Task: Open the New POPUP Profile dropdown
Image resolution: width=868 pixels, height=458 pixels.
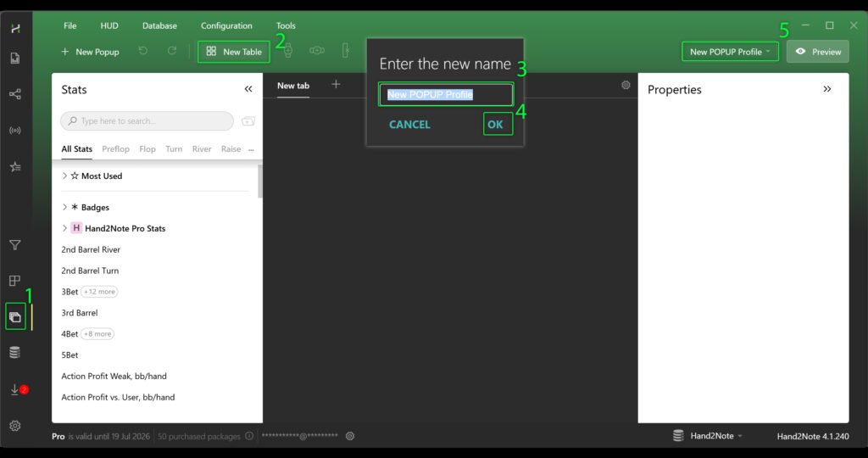Action: pos(730,52)
